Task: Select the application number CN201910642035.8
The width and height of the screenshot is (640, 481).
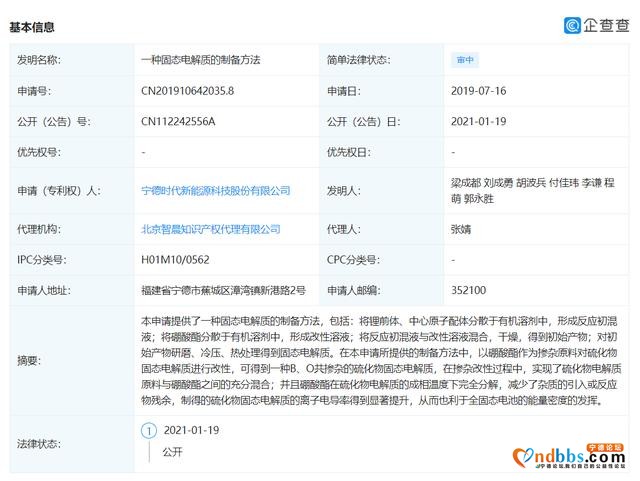Action: (189, 91)
